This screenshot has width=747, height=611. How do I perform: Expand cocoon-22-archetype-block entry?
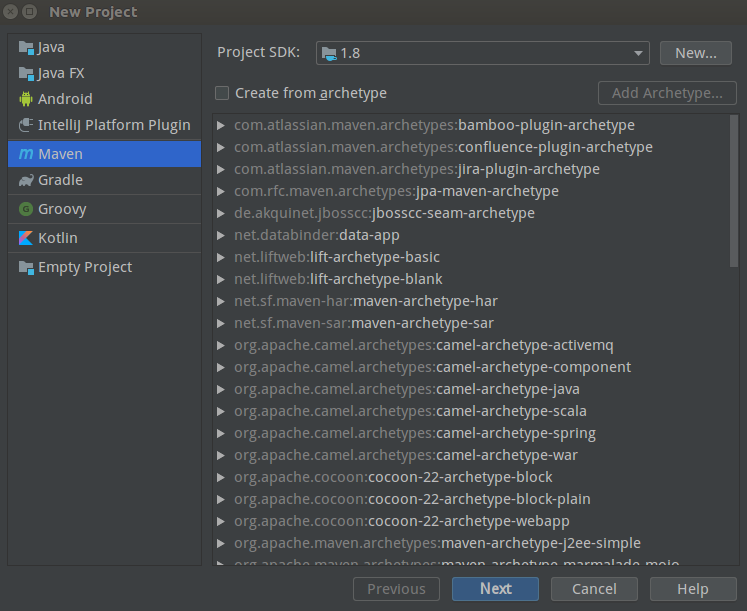click(221, 477)
